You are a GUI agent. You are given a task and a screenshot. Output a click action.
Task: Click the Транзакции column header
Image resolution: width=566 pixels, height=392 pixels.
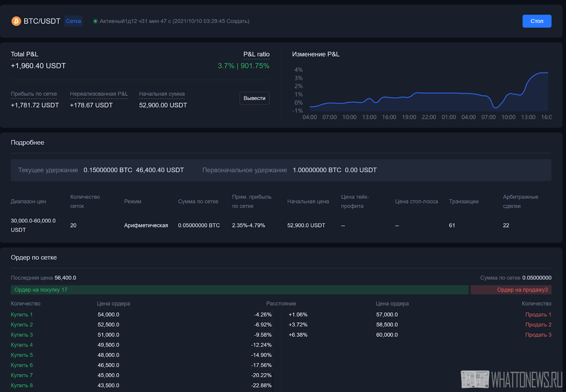click(464, 201)
